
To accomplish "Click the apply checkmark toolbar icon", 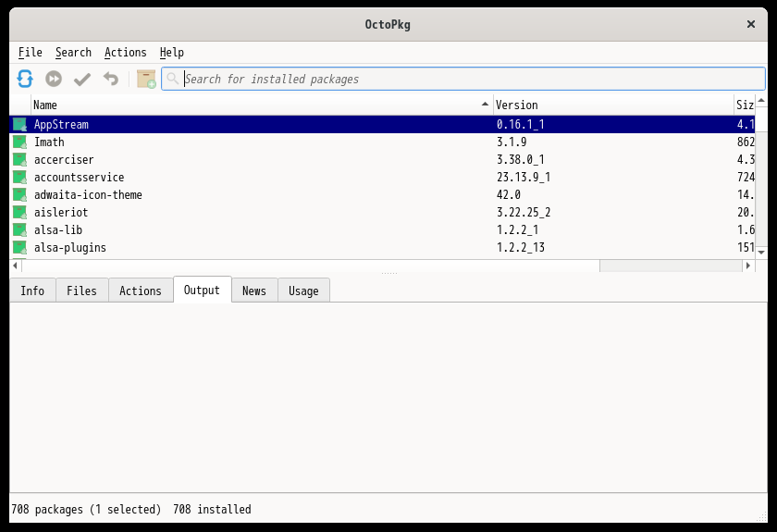I will coord(82,79).
